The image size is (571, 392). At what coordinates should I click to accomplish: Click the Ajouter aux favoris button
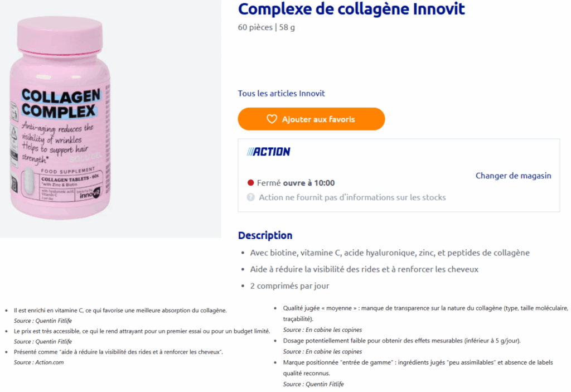(311, 119)
